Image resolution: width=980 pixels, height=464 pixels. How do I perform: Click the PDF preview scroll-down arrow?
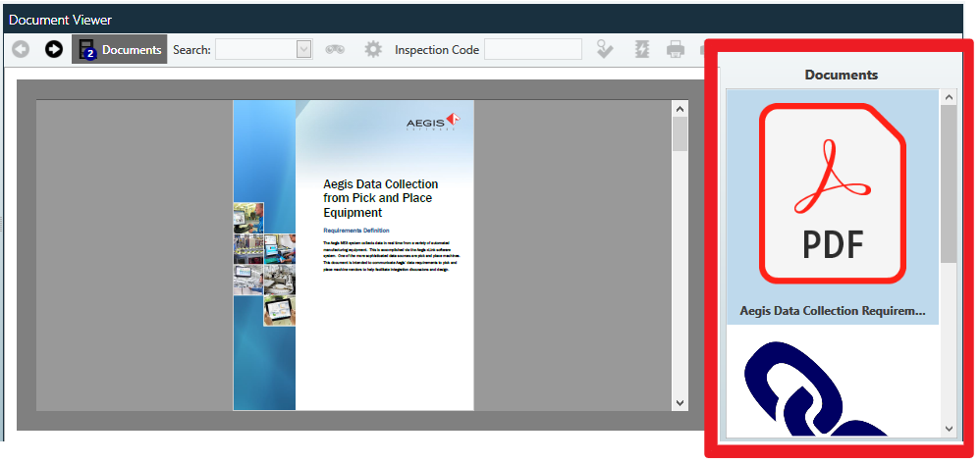[680, 402]
